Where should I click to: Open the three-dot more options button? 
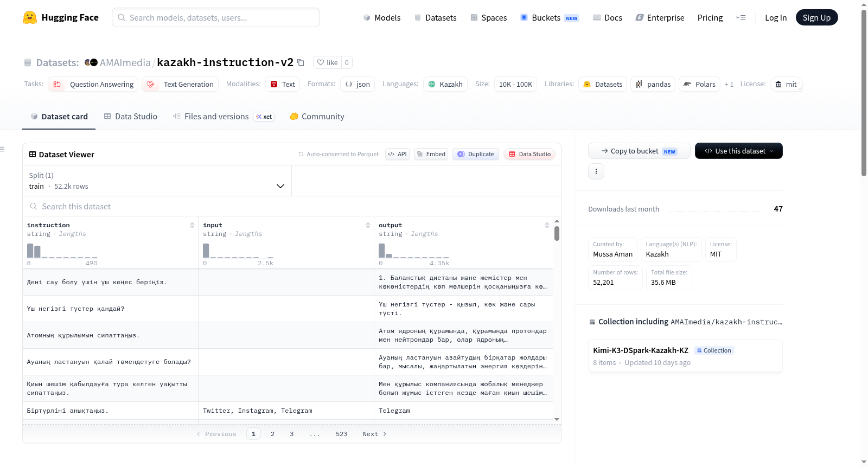click(596, 171)
